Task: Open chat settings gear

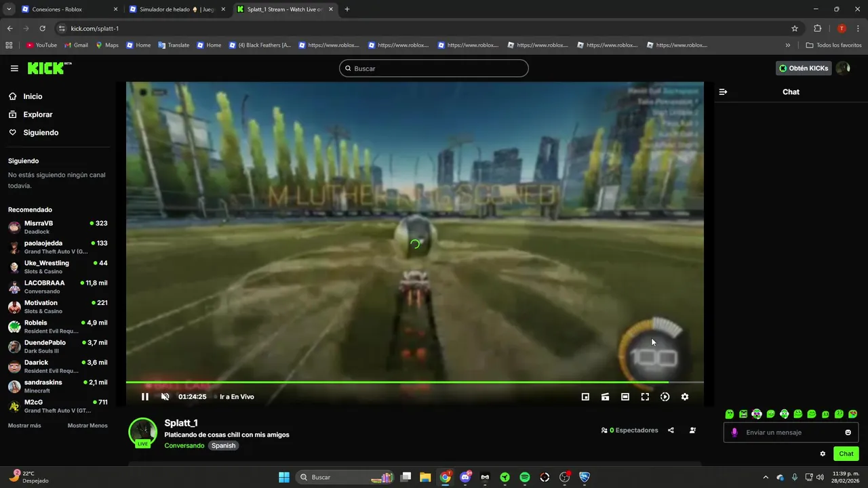Action: tap(823, 453)
